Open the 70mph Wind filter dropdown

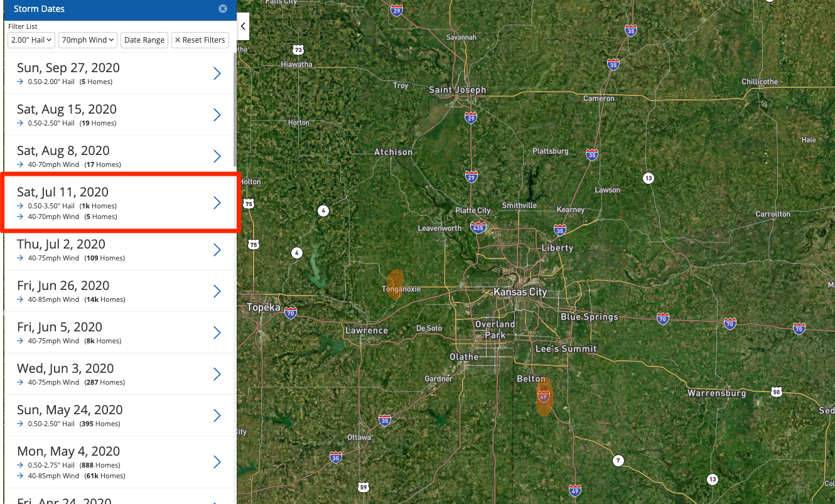click(x=89, y=40)
